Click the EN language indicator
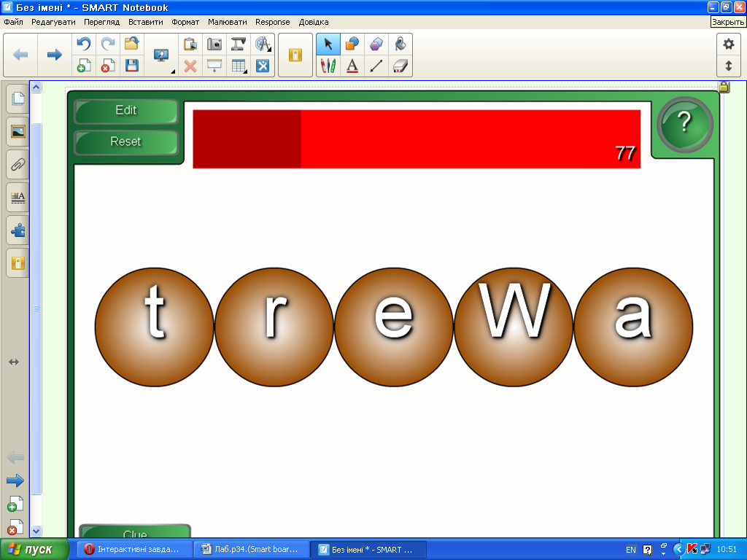747x560 pixels. 631,550
